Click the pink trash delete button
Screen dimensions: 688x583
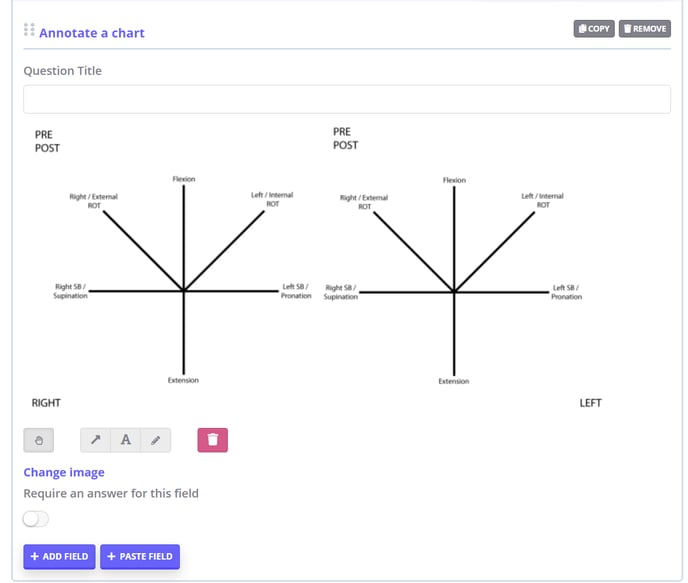[213, 440]
